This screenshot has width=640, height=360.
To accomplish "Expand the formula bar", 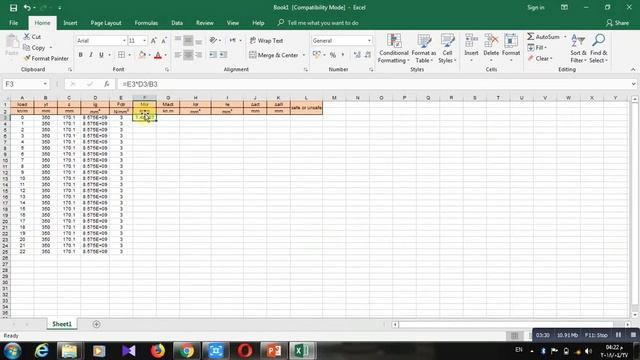I will click(x=633, y=84).
